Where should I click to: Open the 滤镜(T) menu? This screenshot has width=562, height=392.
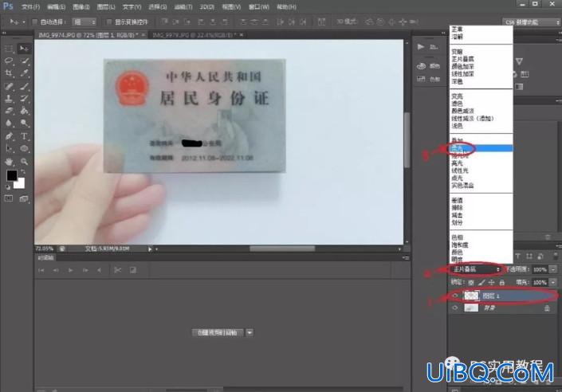click(x=183, y=7)
